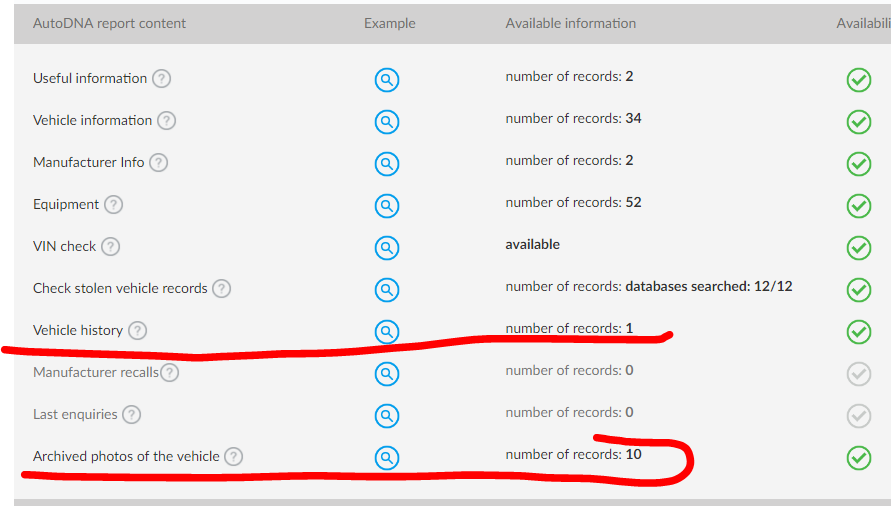Click the 'available' text for VIN check
Viewport: 891px width, 506px height.
(x=532, y=244)
